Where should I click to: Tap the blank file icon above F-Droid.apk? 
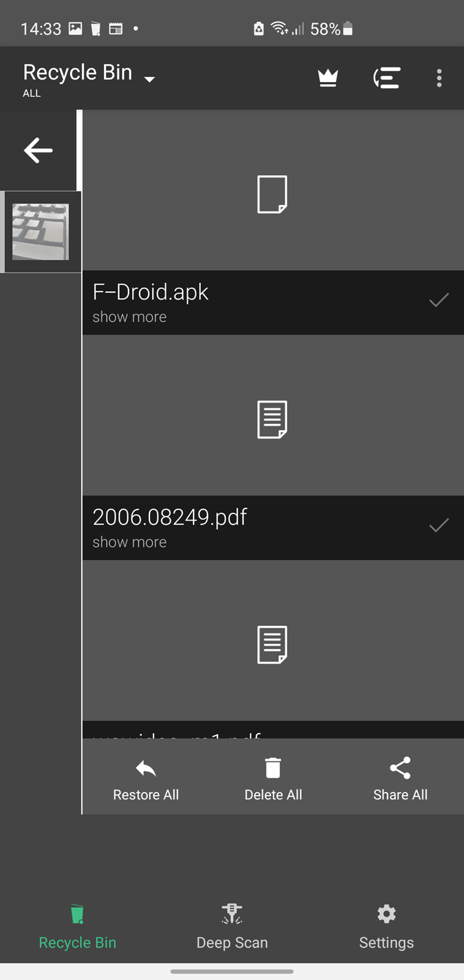[272, 194]
